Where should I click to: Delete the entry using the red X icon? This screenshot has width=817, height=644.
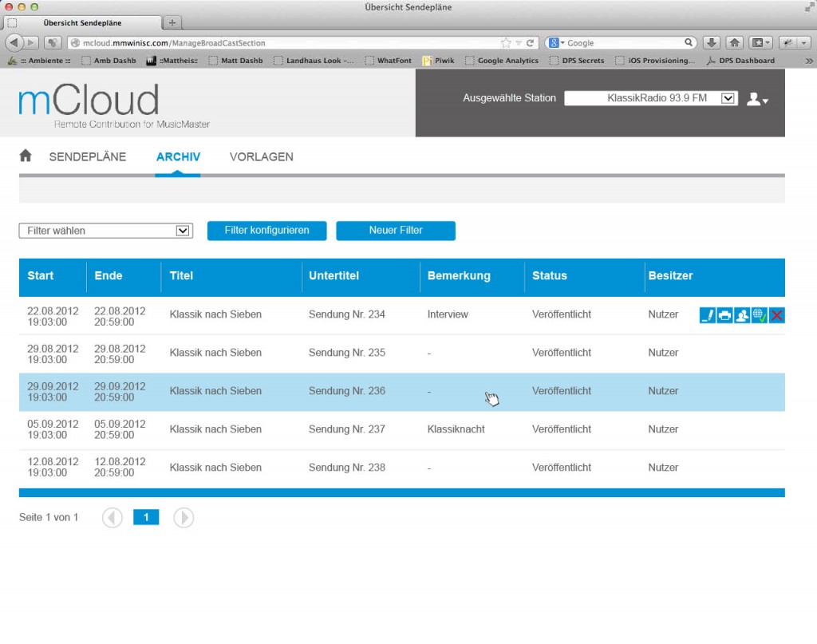point(777,315)
